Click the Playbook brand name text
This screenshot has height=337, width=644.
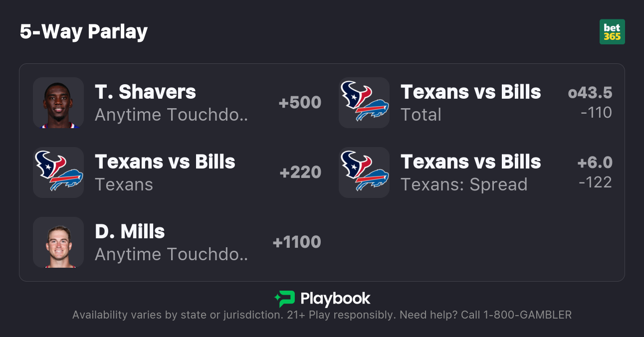pyautogui.click(x=335, y=299)
